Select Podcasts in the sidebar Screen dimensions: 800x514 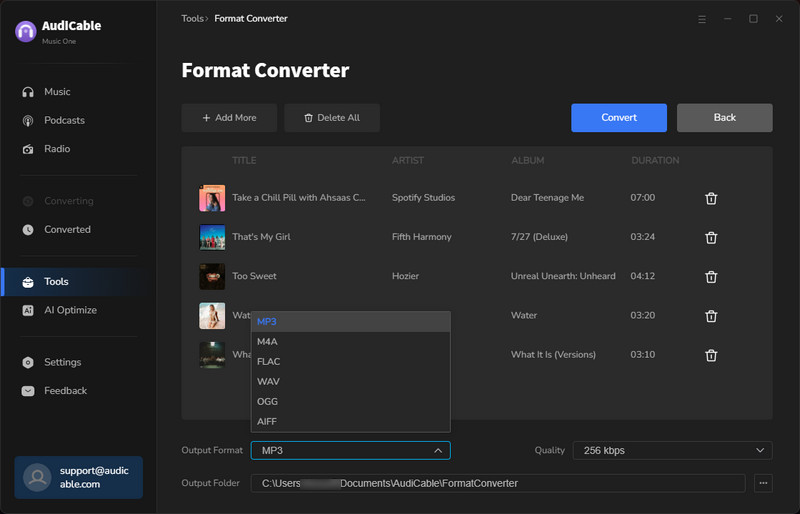(x=64, y=120)
